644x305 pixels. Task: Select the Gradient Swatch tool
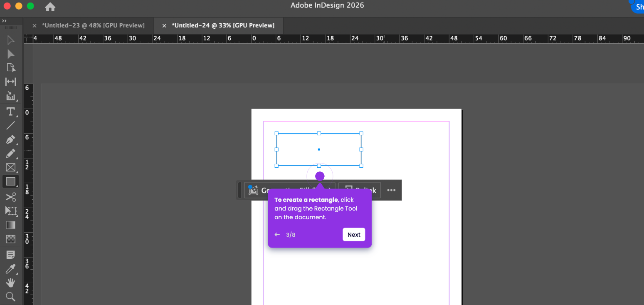click(x=11, y=225)
